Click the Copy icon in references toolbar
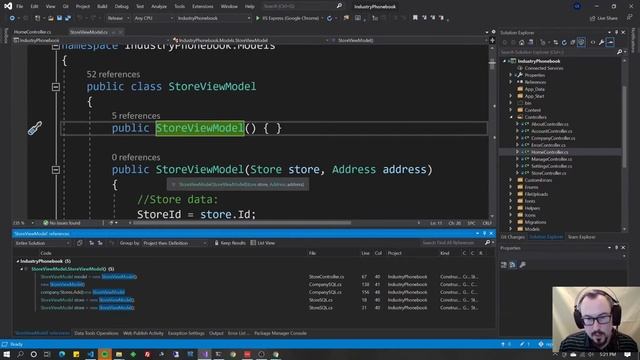The width and height of the screenshot is (640, 360). coord(80,243)
